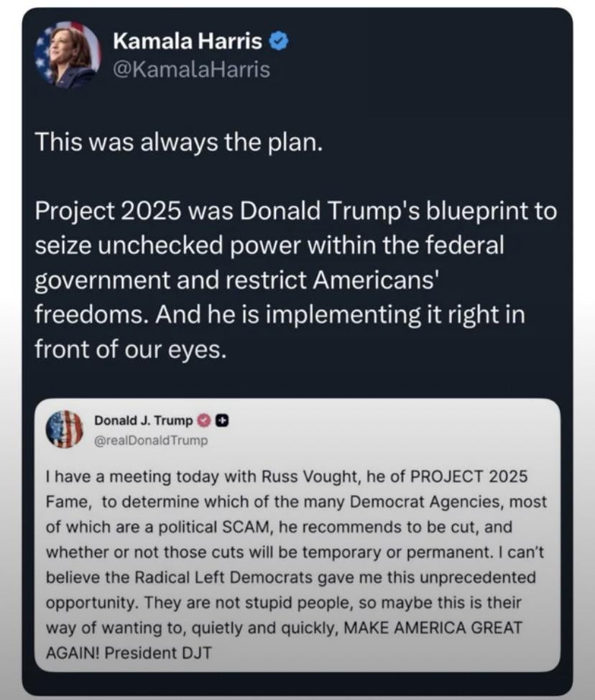Open Donald J. Trump avatar in quoted post

[64, 429]
